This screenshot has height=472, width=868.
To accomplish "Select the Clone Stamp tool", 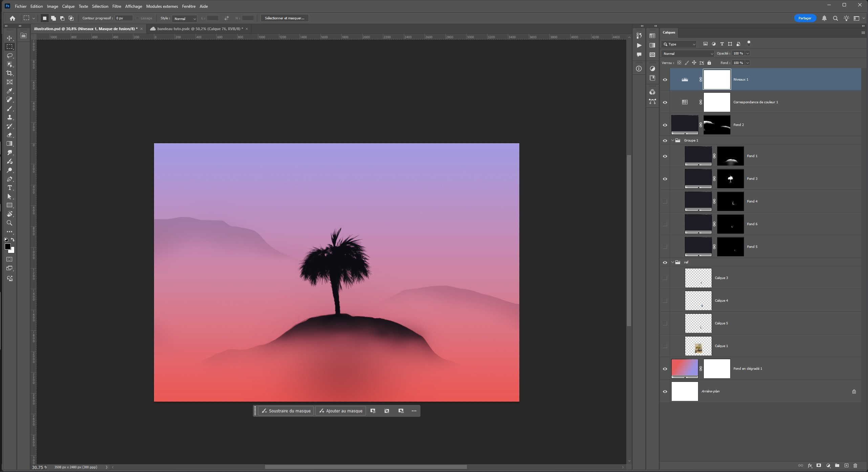I will (x=9, y=117).
